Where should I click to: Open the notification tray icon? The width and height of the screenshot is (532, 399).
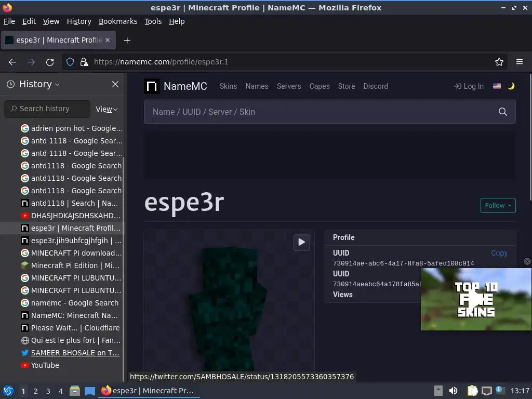pos(500,390)
